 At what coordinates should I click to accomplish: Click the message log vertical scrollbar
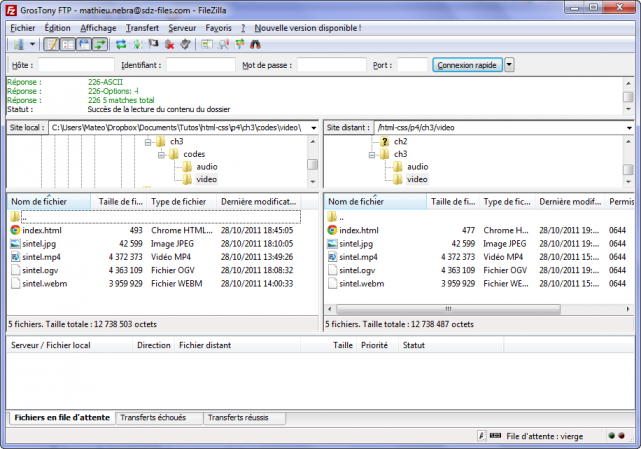[x=627, y=95]
